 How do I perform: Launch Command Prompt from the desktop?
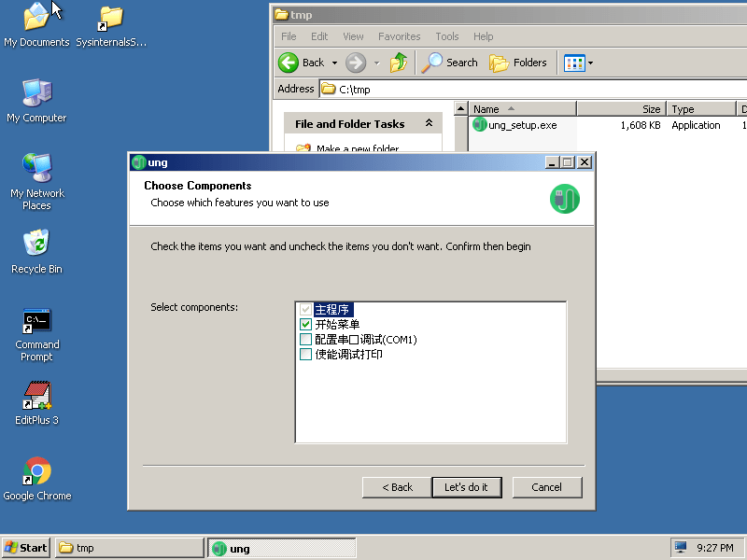[36, 322]
